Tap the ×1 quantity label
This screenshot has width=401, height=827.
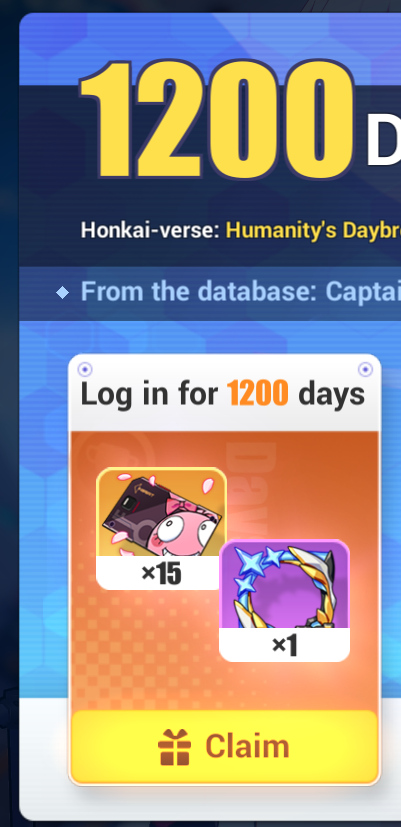pos(284,645)
